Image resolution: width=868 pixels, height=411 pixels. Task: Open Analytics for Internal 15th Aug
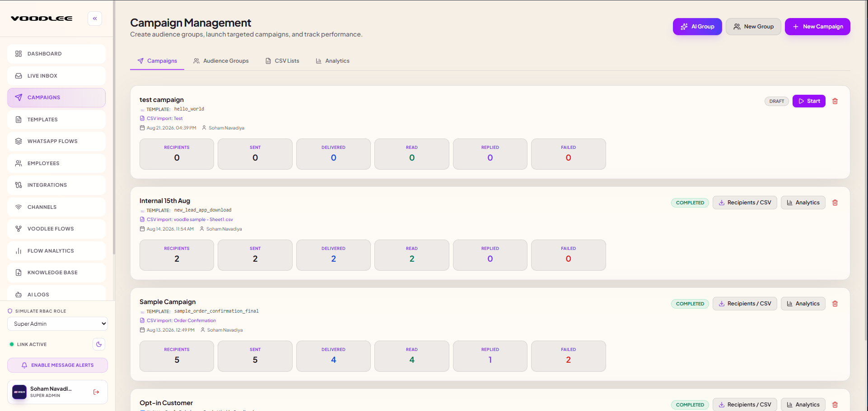803,203
